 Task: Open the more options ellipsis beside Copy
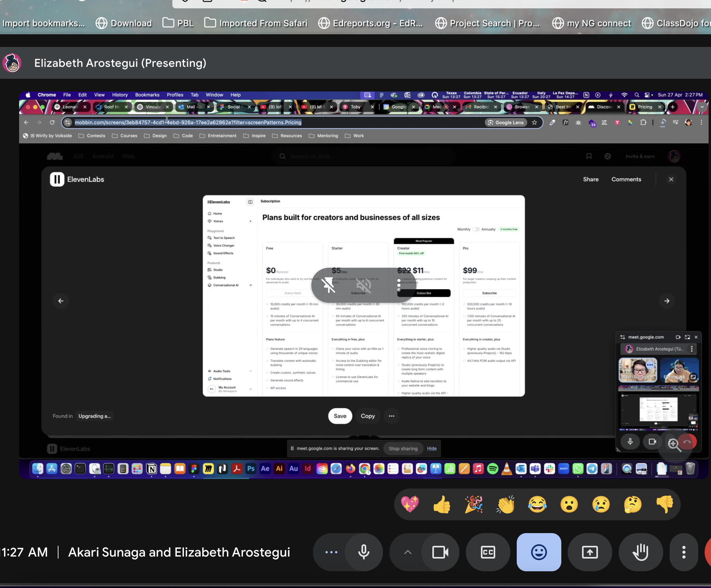coord(392,416)
